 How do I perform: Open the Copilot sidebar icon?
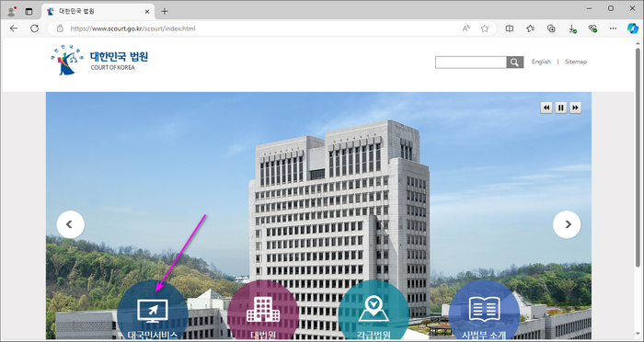click(633, 28)
